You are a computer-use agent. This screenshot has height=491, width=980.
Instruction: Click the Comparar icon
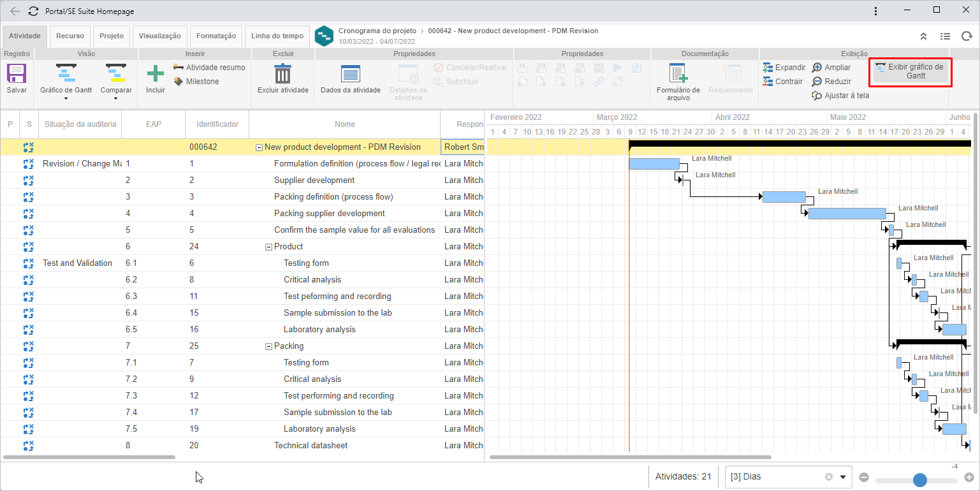pyautogui.click(x=116, y=74)
